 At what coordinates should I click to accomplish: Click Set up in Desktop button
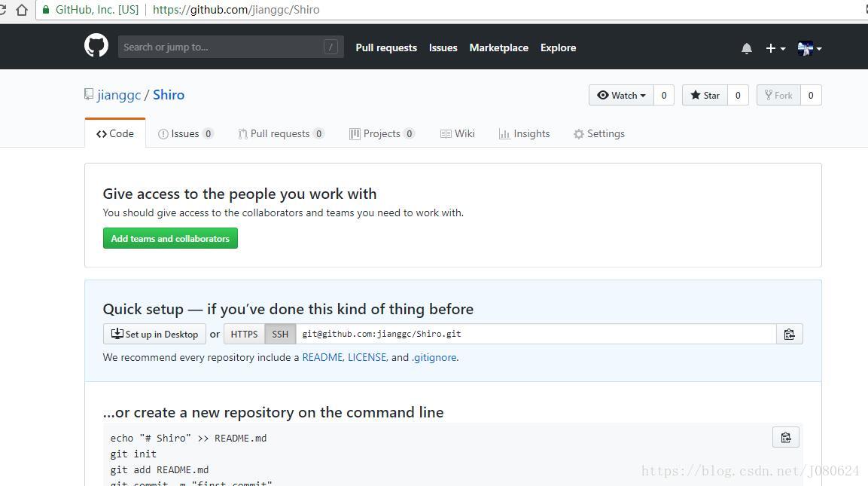coord(154,334)
